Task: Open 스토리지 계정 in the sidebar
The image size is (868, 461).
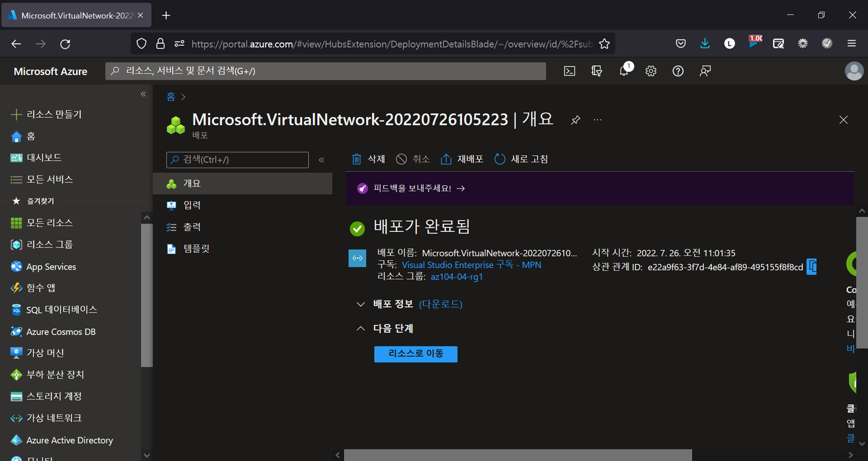Action: [x=46, y=396]
